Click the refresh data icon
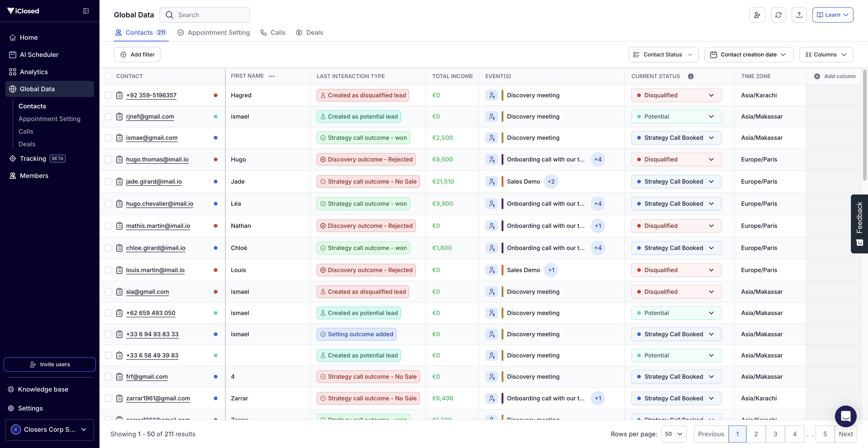This screenshot has width=868, height=448. coord(778,15)
